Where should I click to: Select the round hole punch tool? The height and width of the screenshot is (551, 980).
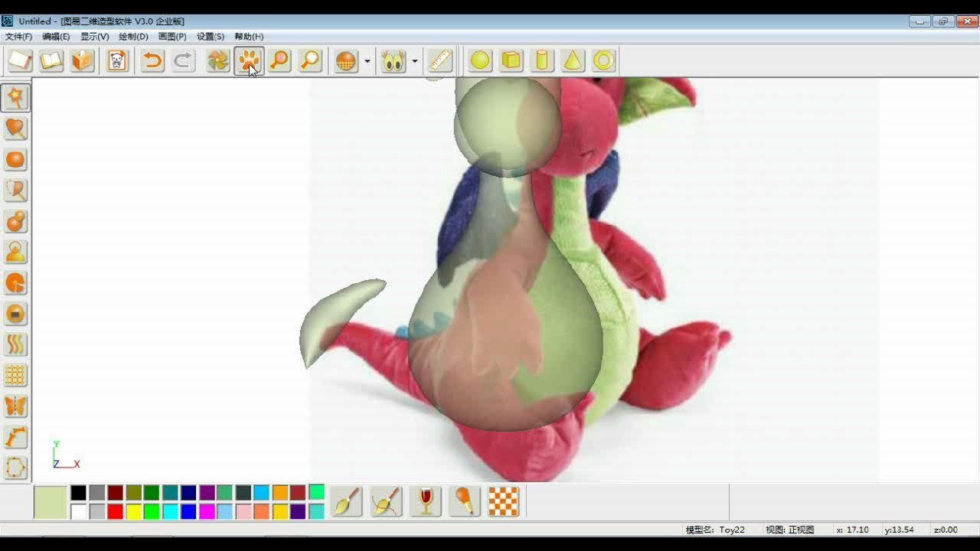point(15,314)
